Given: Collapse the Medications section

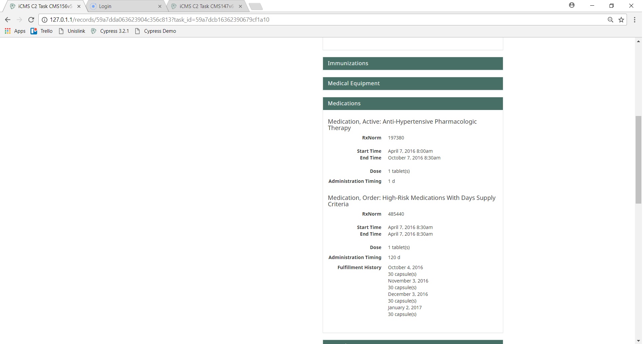Looking at the screenshot, I should point(412,104).
